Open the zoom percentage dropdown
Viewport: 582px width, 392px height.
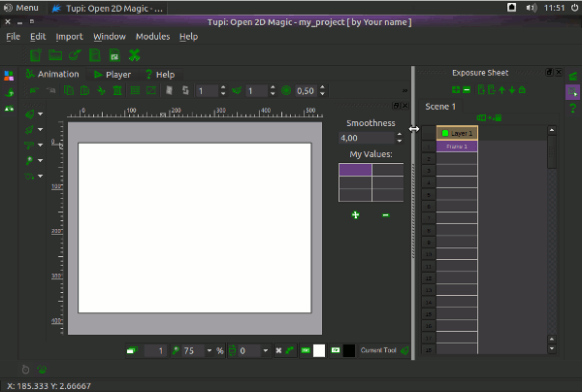[209, 350]
